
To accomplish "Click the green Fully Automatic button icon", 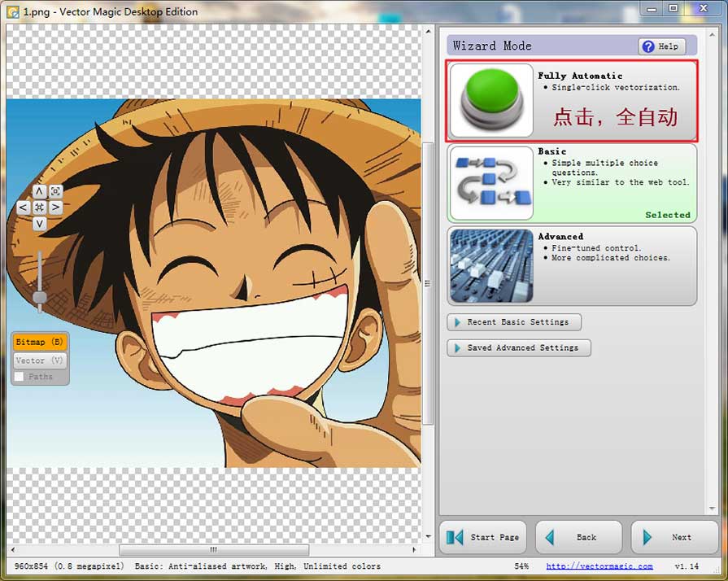I will pyautogui.click(x=491, y=101).
